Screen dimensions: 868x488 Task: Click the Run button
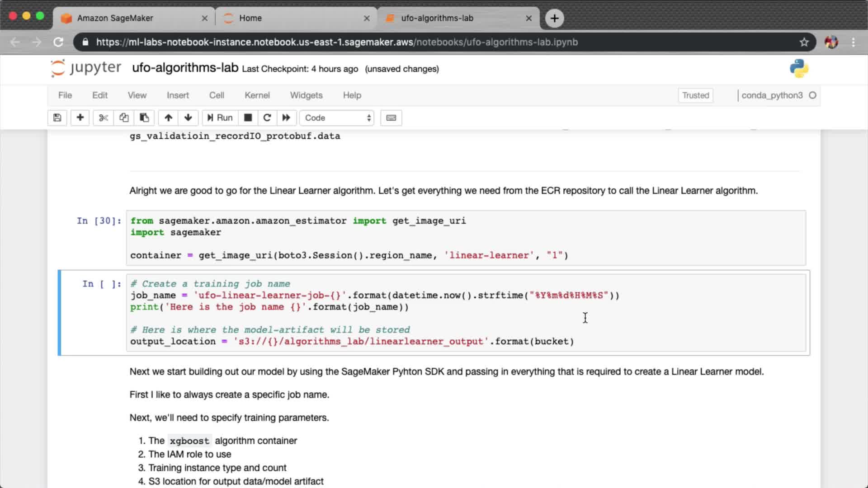coord(220,118)
